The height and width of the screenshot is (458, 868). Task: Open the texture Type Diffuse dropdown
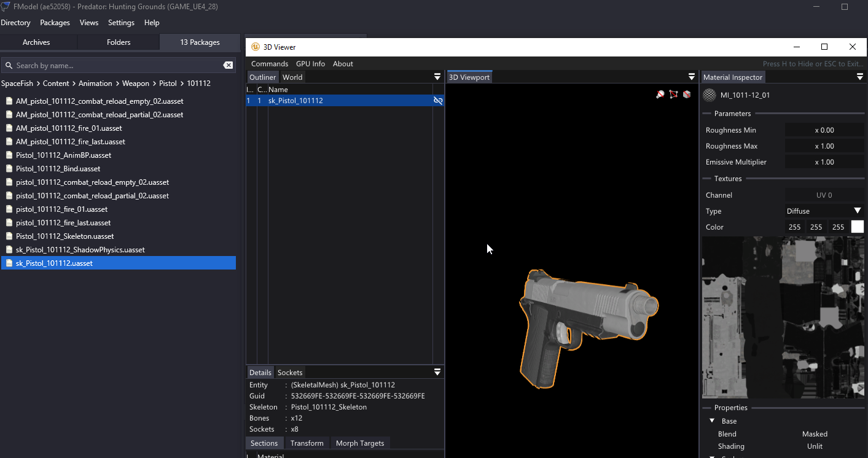coord(824,211)
